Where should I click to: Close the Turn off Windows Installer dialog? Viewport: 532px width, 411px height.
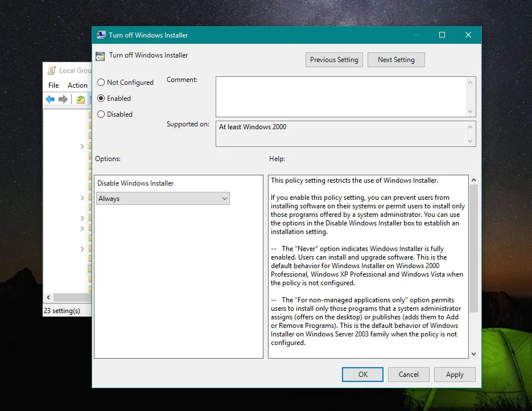[468, 35]
